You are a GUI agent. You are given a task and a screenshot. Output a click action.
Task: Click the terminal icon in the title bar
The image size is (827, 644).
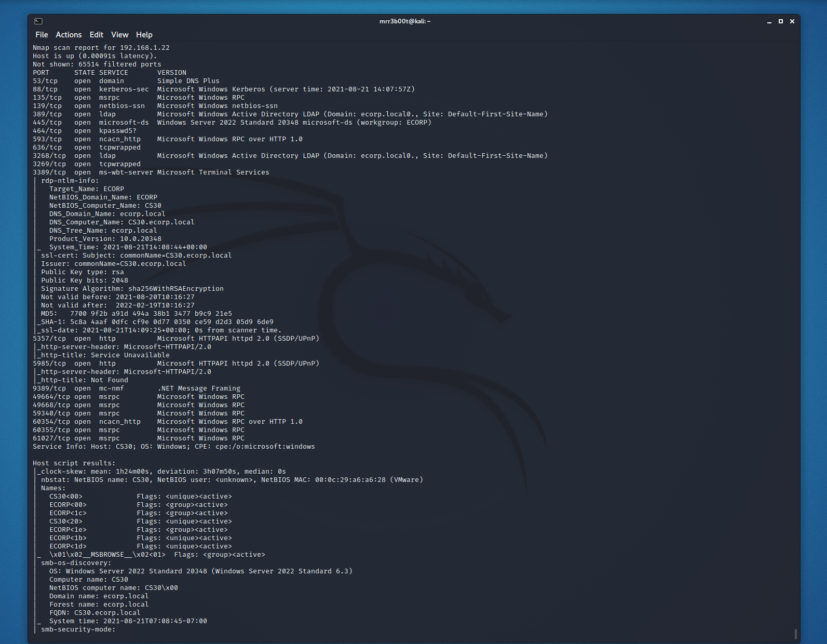pyautogui.click(x=38, y=21)
